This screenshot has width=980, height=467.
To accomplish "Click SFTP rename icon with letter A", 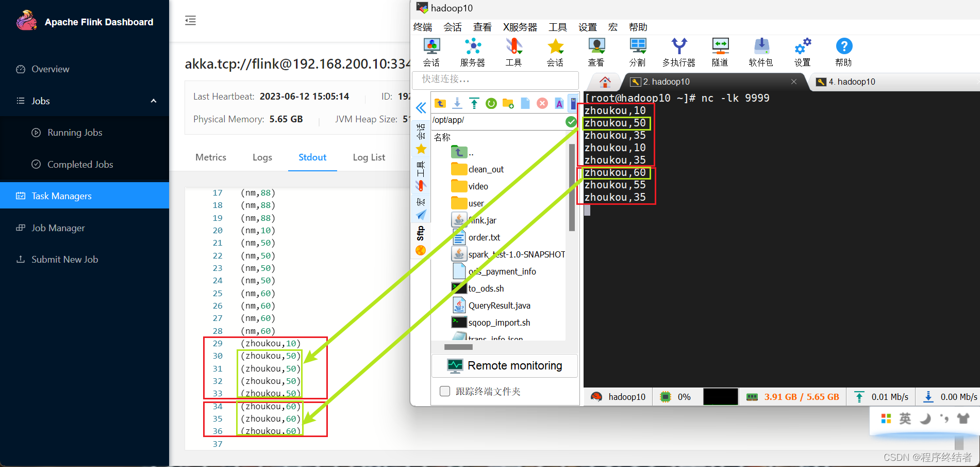I will click(x=559, y=103).
